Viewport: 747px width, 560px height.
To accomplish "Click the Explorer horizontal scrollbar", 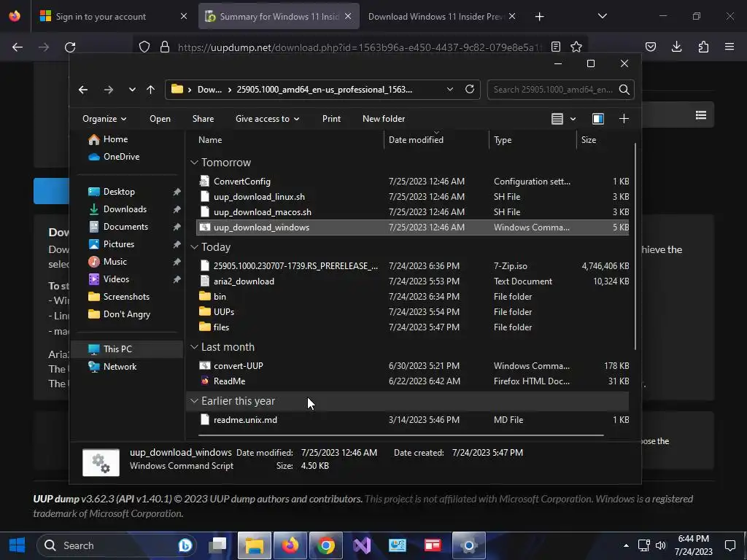I will coord(400,435).
